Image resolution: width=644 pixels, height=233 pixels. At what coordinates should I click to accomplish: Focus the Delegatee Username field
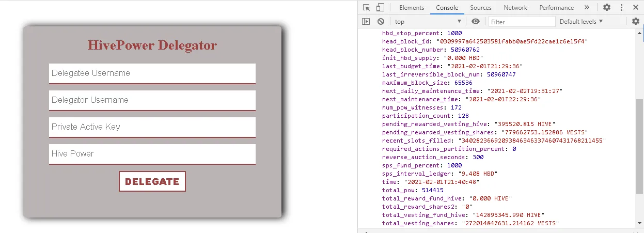pyautogui.click(x=152, y=73)
